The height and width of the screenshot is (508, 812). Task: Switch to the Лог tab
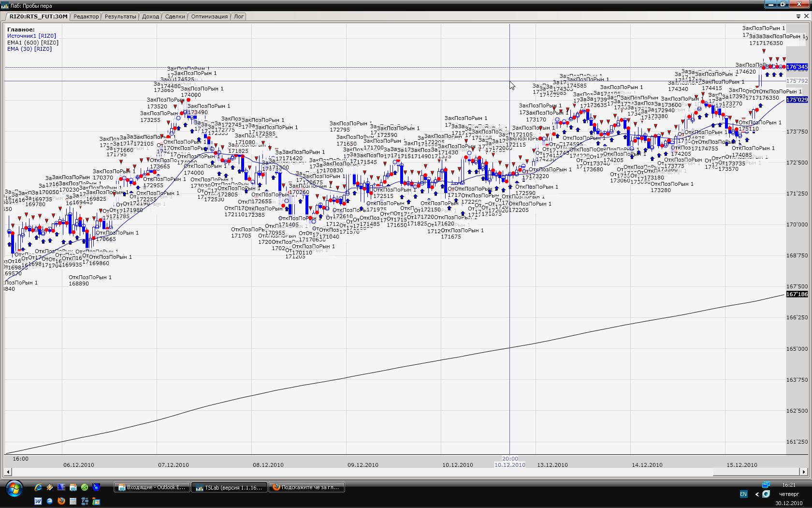click(x=239, y=16)
